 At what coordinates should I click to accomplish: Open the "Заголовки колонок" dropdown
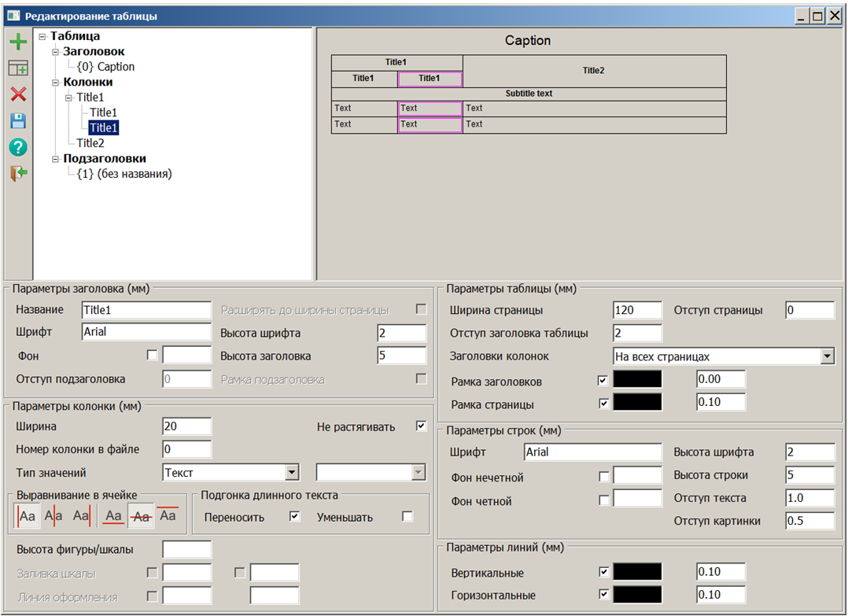[x=827, y=356]
